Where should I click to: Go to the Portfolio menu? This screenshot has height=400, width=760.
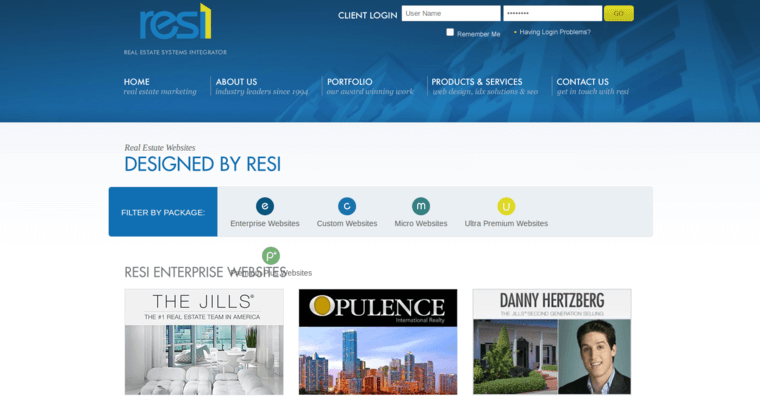(349, 82)
